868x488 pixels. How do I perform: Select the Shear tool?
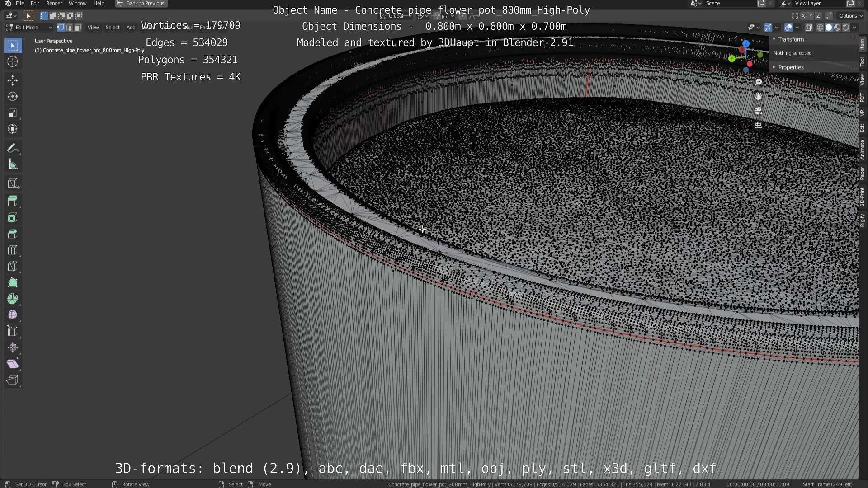pyautogui.click(x=13, y=364)
